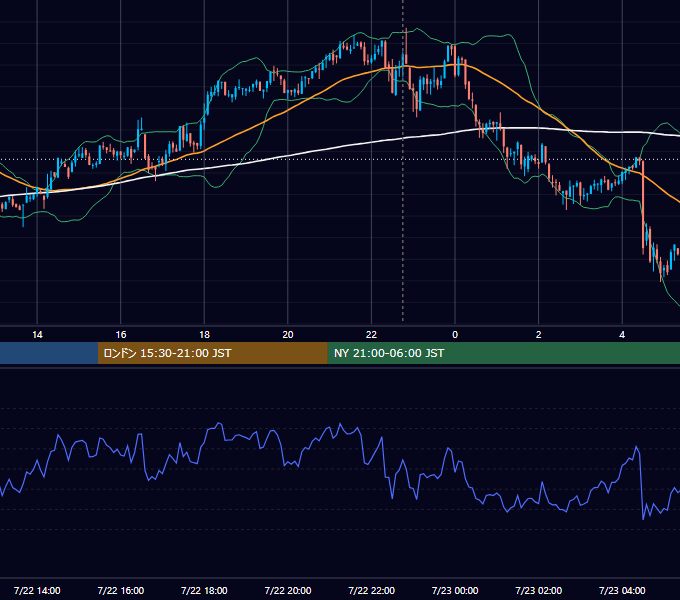Click the 16 hour axis label
680x600 pixels.
coord(121,335)
